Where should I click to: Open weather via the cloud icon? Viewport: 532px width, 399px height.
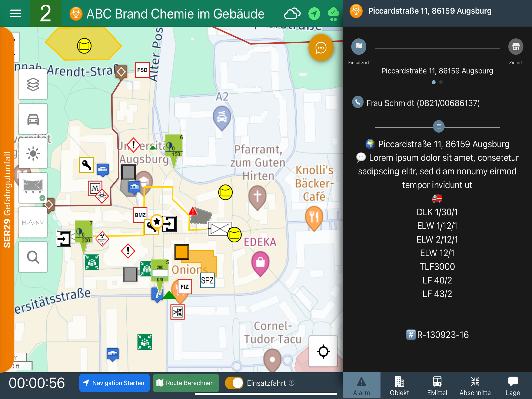292,14
